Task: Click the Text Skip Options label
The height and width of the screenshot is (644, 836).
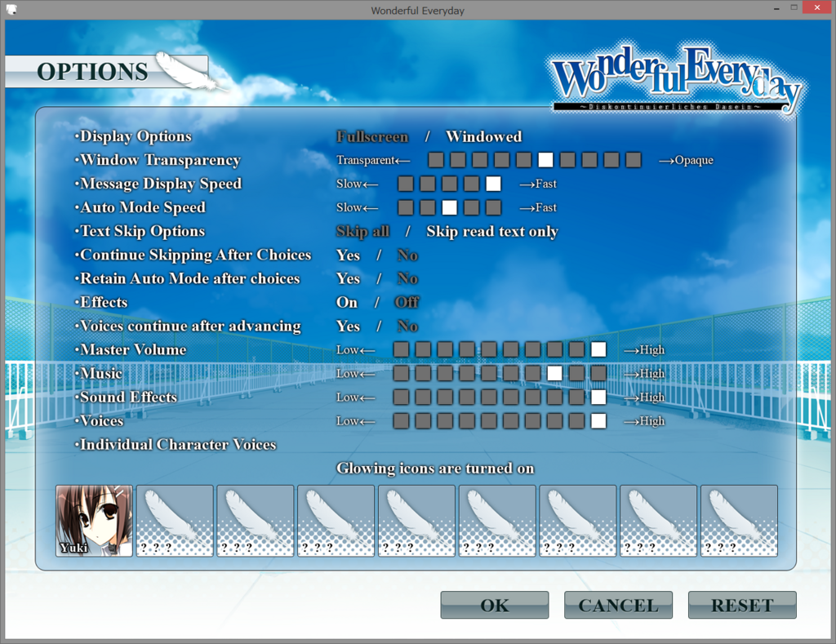Action: click(x=140, y=231)
